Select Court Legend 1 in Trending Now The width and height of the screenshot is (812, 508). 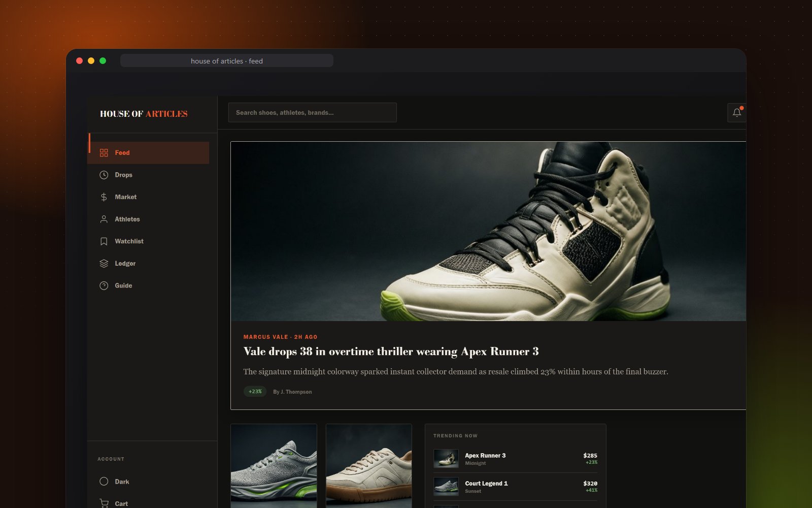pyautogui.click(x=515, y=487)
